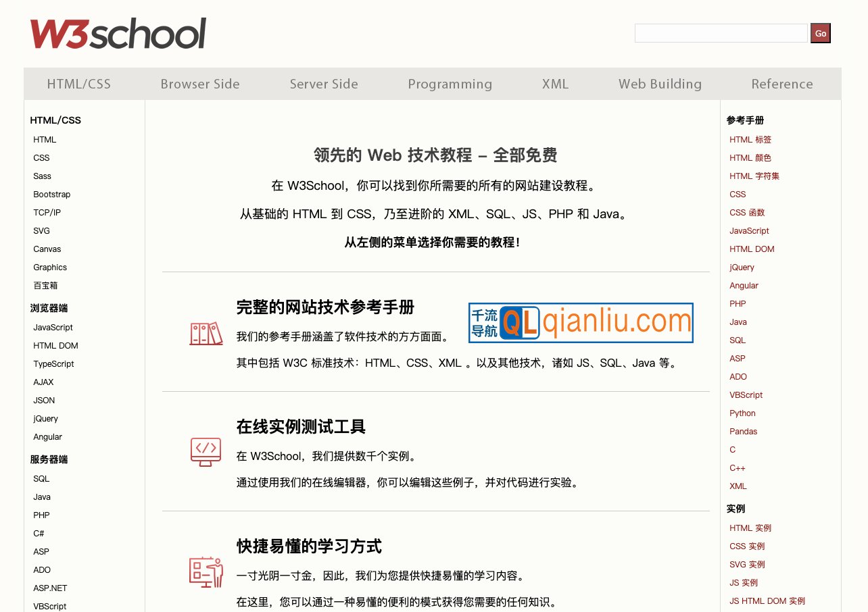
Task: Select SQL under the 服务器端 section
Action: [41, 478]
